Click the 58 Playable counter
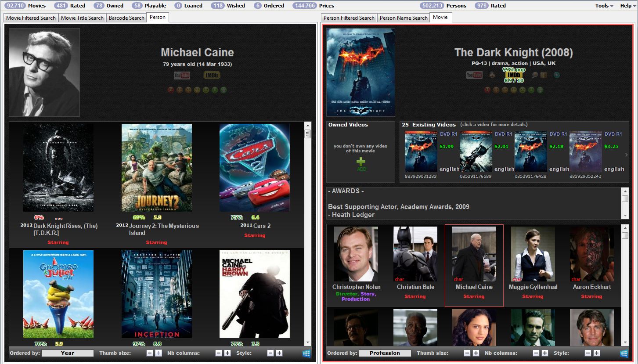Screen dimensions: 638x364 coord(149,6)
